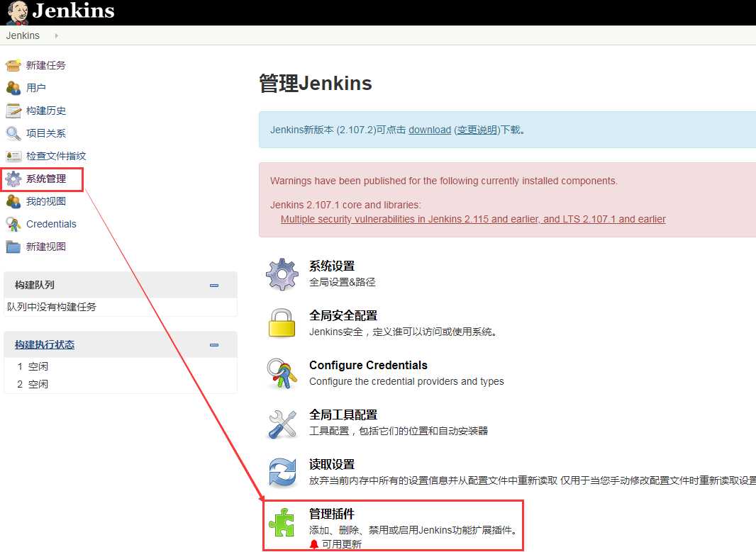Open the 检查文件指纹 sidebar link
This screenshot has width=756, height=552.
[x=56, y=156]
